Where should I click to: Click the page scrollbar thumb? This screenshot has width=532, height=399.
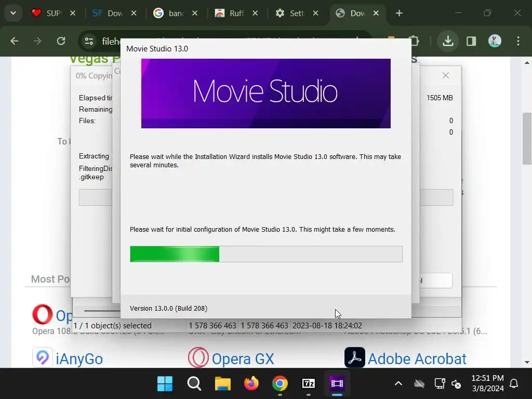coord(527,138)
